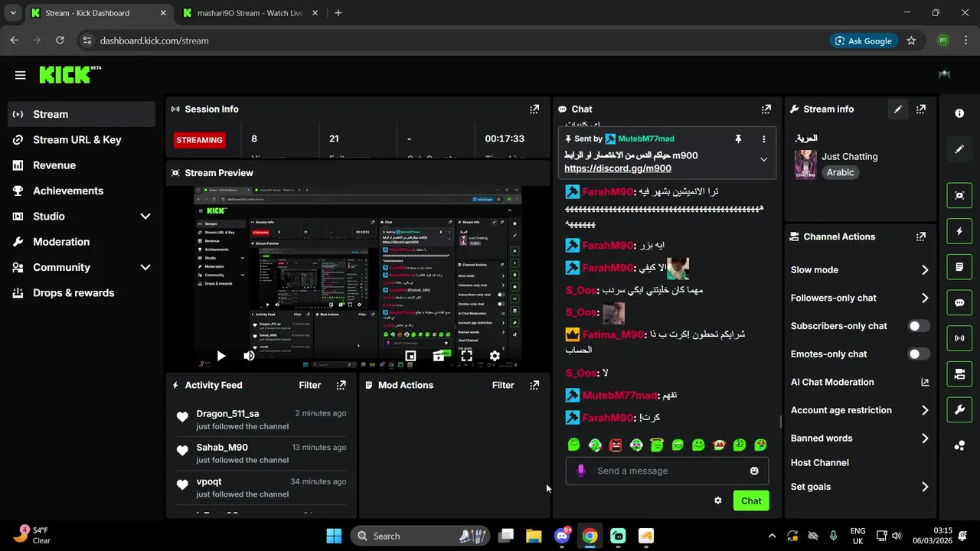Mute the stream preview volume
The image size is (980, 551).
point(249,356)
